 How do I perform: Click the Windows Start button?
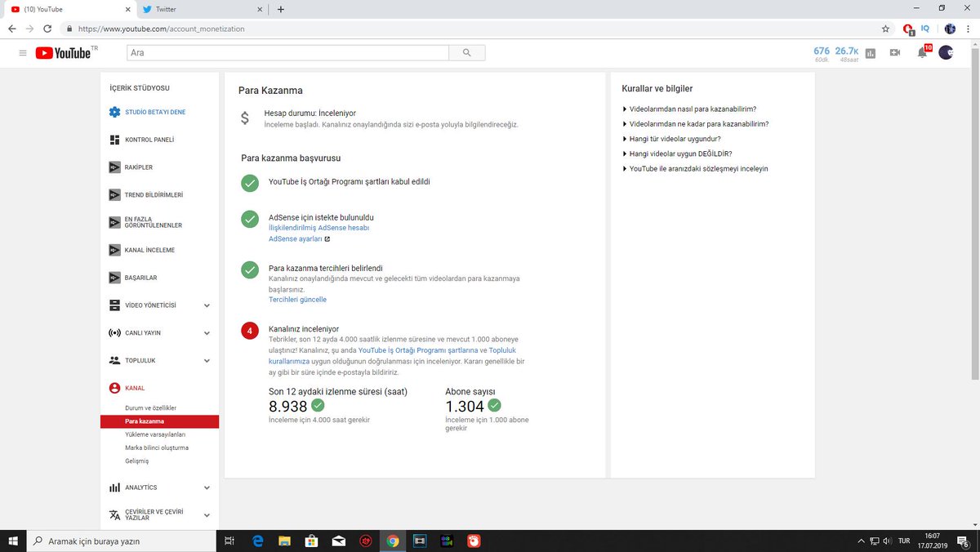coord(12,541)
